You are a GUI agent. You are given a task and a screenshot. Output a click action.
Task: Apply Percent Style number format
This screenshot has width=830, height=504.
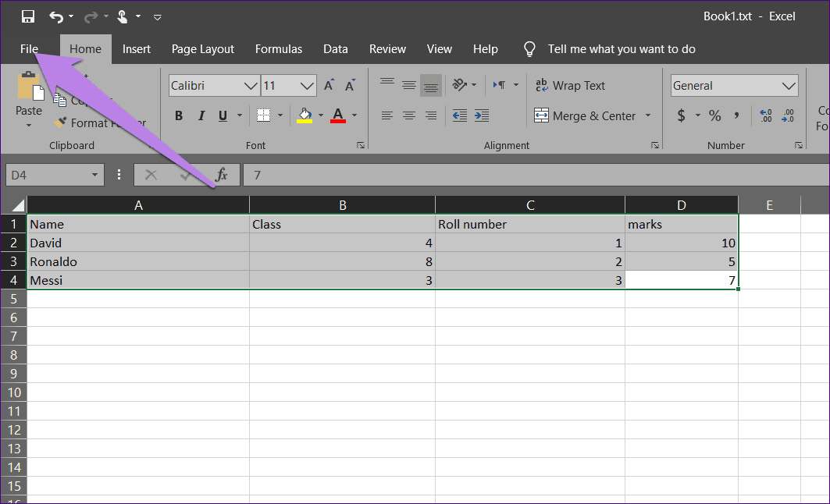click(x=714, y=115)
